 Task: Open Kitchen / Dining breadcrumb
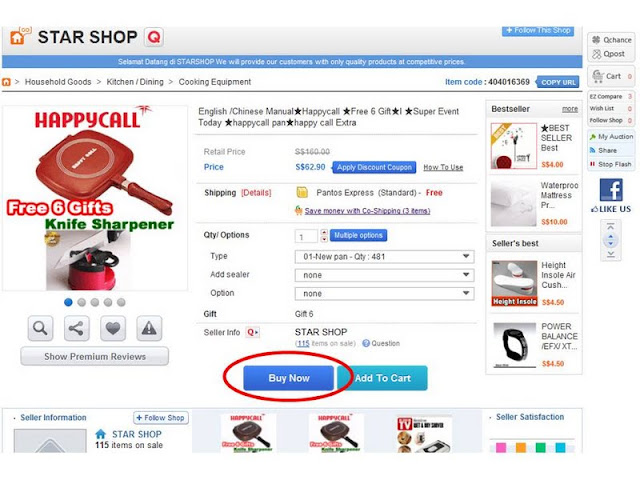click(x=135, y=82)
